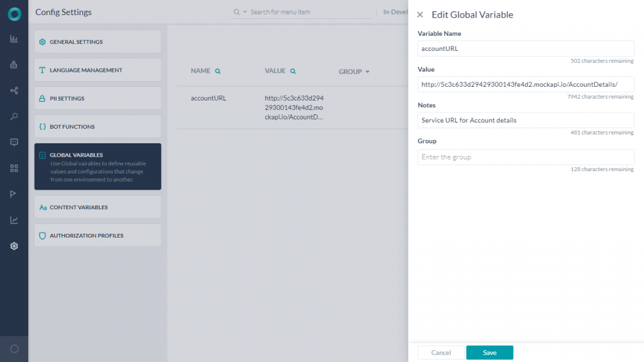This screenshot has width=644, height=362.
Task: Open the line chart analytics icon in sidebar
Action: click(x=14, y=219)
